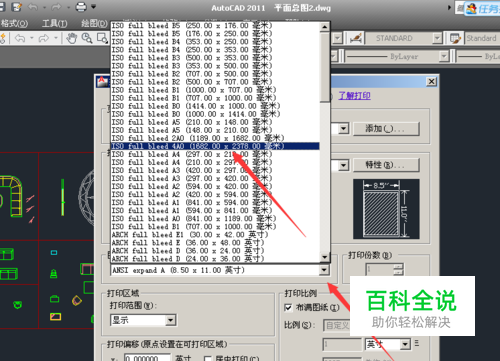
Task: Click the 打印份数 copies spinner
Action: 398,269
